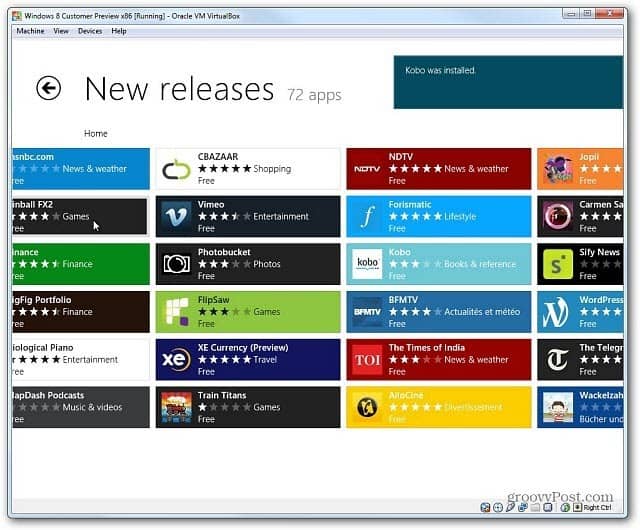Open the msnbc.com News & weather tile

(x=81, y=169)
